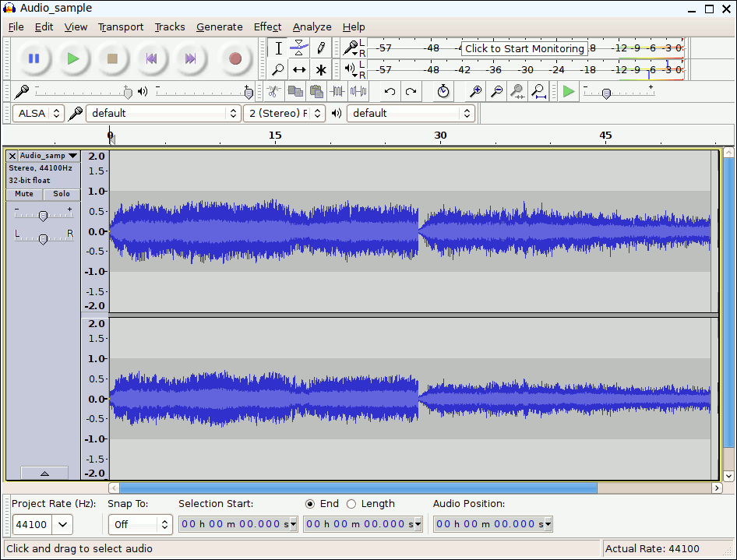Click the Cut (scissors) icon
This screenshot has height=560, width=737.
coord(273,91)
